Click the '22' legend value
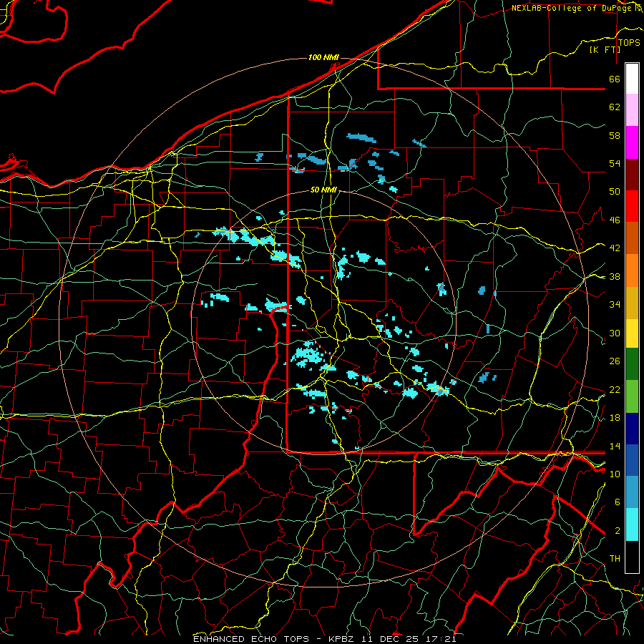The width and height of the screenshot is (644, 644). tap(615, 389)
